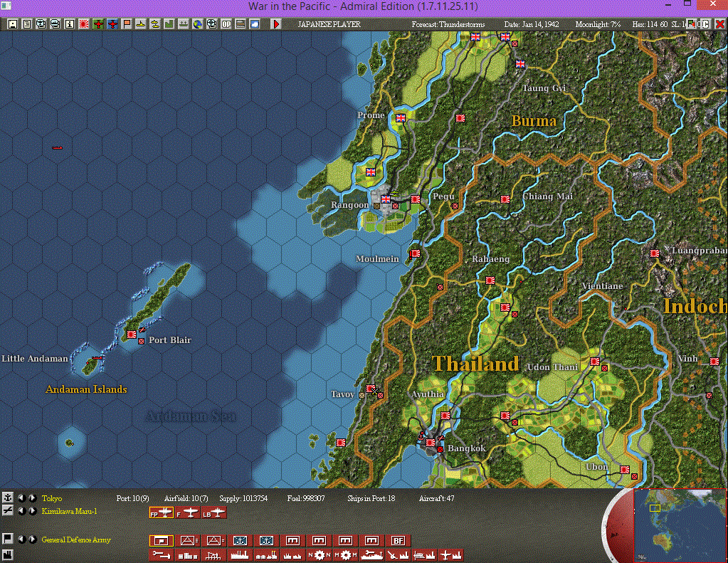Image resolution: width=728 pixels, height=563 pixels.
Task: Select the Japanese unit near Chiang Mai
Action: pyautogui.click(x=505, y=199)
